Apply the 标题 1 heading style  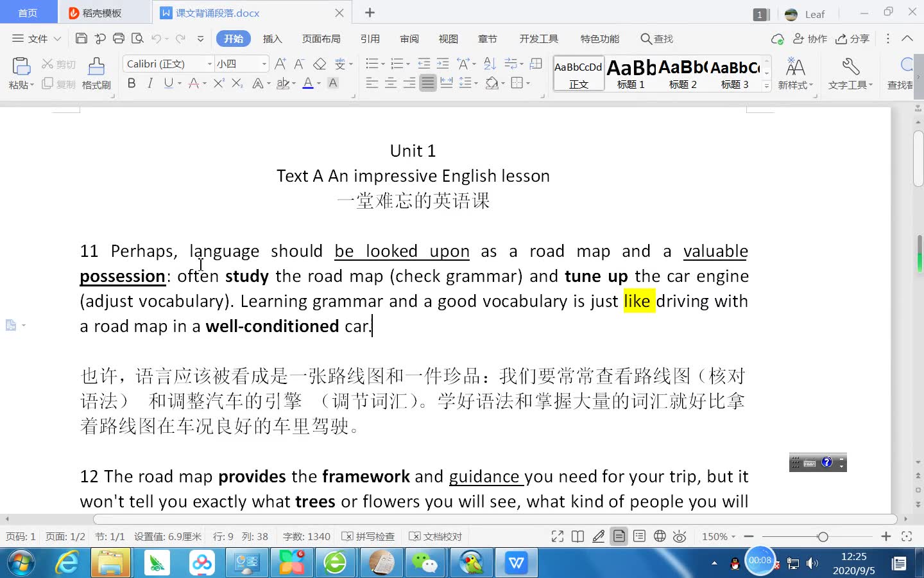[x=631, y=73]
